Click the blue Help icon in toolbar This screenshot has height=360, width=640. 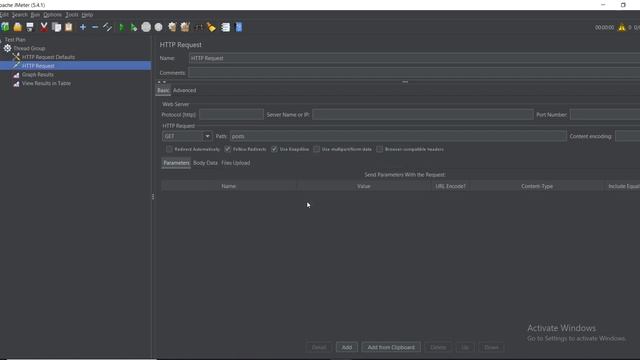point(239,27)
